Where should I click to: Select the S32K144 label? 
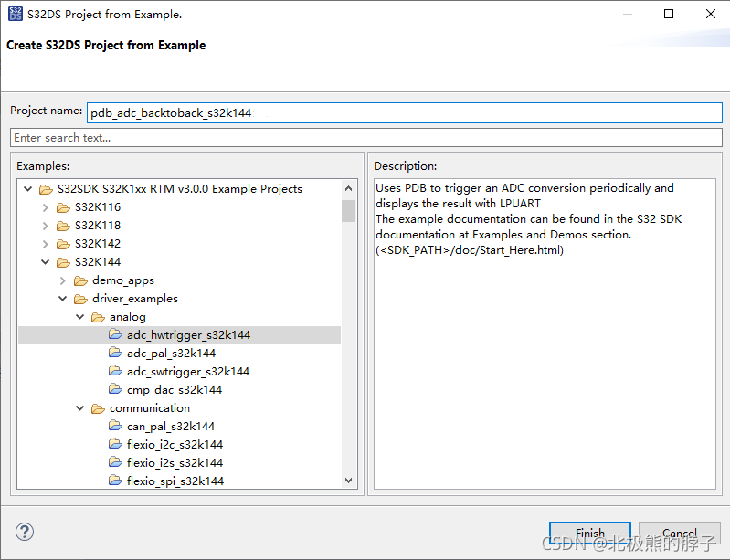pos(98,262)
